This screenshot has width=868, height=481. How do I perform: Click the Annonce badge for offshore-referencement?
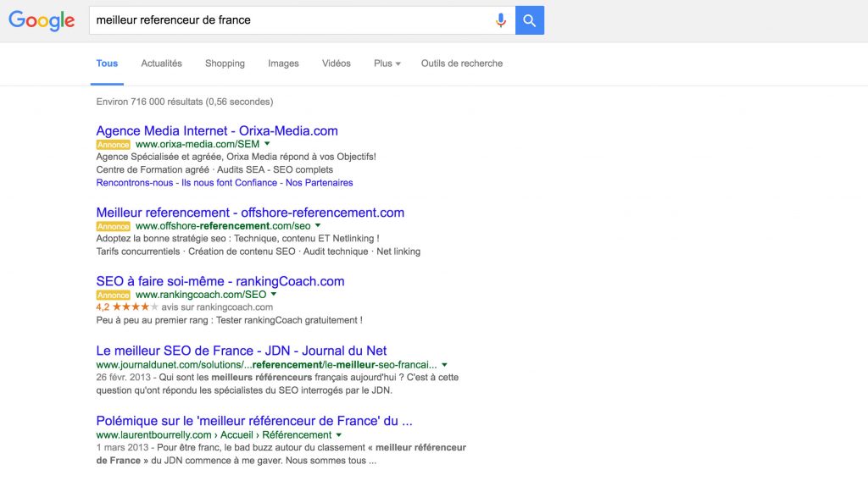113,227
